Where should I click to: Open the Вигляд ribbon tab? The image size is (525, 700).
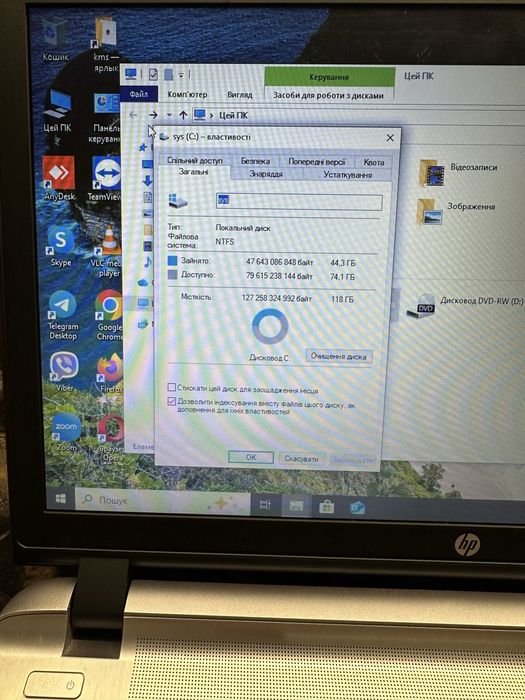[x=240, y=95]
